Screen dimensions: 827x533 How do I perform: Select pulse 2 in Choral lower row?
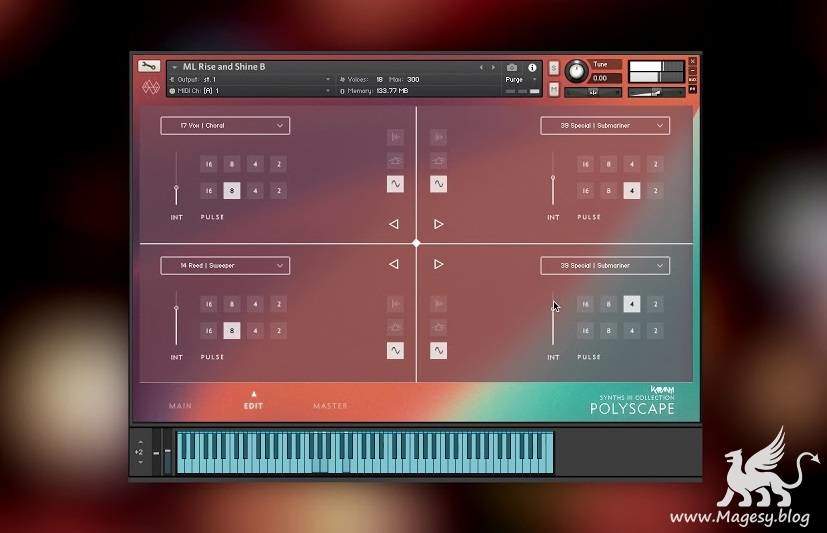tap(279, 191)
